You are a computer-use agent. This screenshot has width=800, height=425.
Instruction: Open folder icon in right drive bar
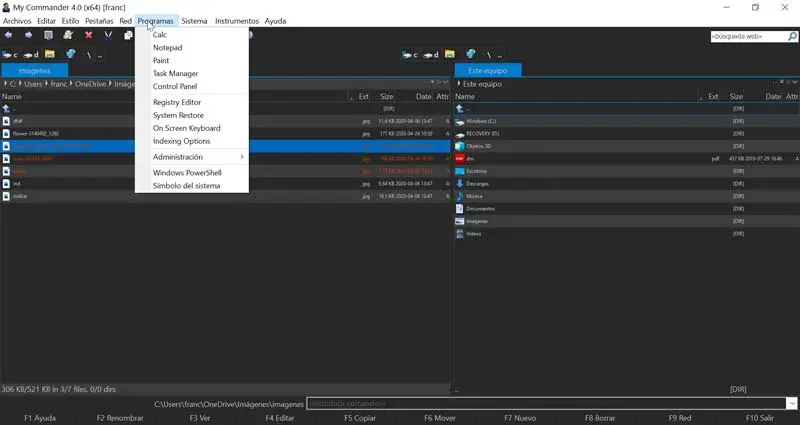[x=449, y=54]
